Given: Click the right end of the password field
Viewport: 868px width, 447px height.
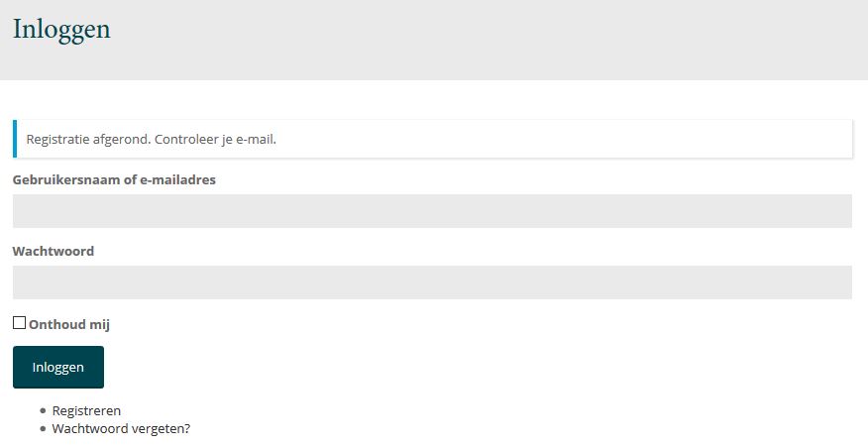Looking at the screenshot, I should 832,282.
